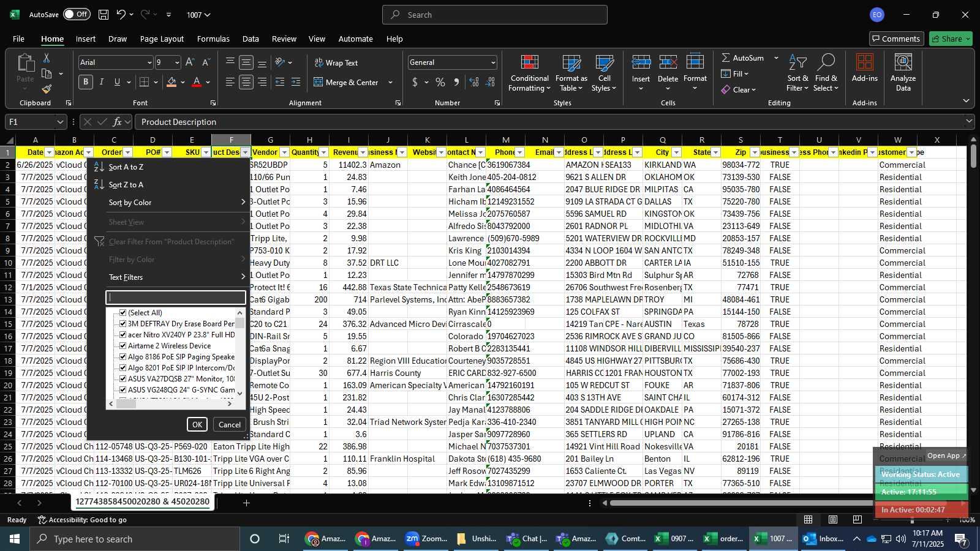The width and height of the screenshot is (980, 551).
Task: Click the sheet tab 127743858450020280 & 45020280
Action: click(143, 502)
